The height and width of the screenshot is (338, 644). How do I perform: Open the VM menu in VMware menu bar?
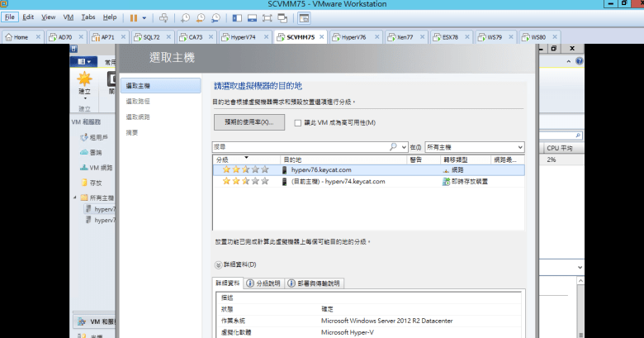pyautogui.click(x=69, y=17)
